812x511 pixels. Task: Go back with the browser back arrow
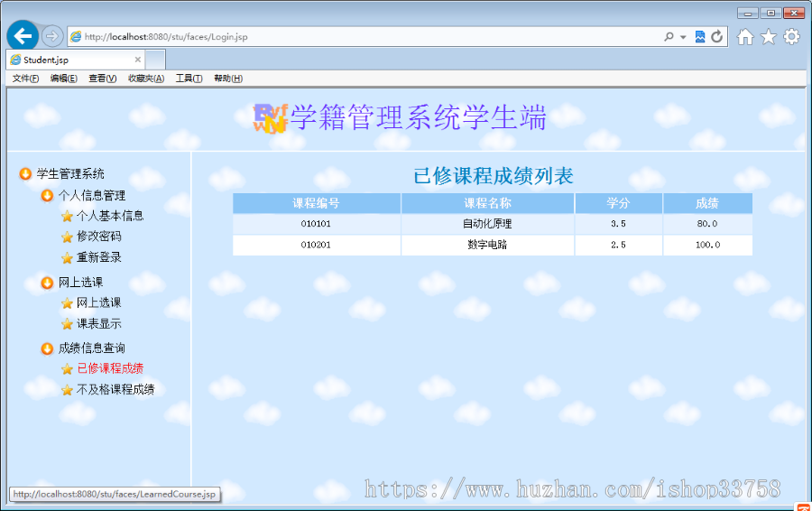(x=23, y=36)
